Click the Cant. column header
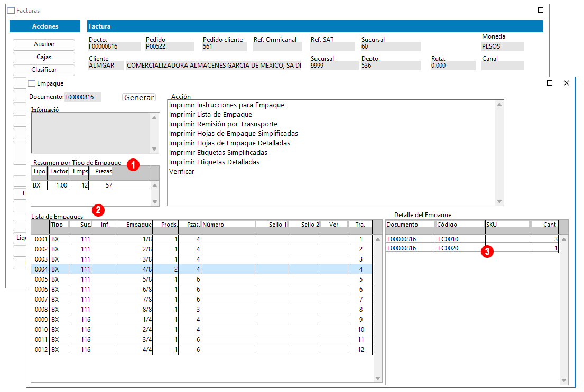The image size is (584, 392). pos(544,225)
